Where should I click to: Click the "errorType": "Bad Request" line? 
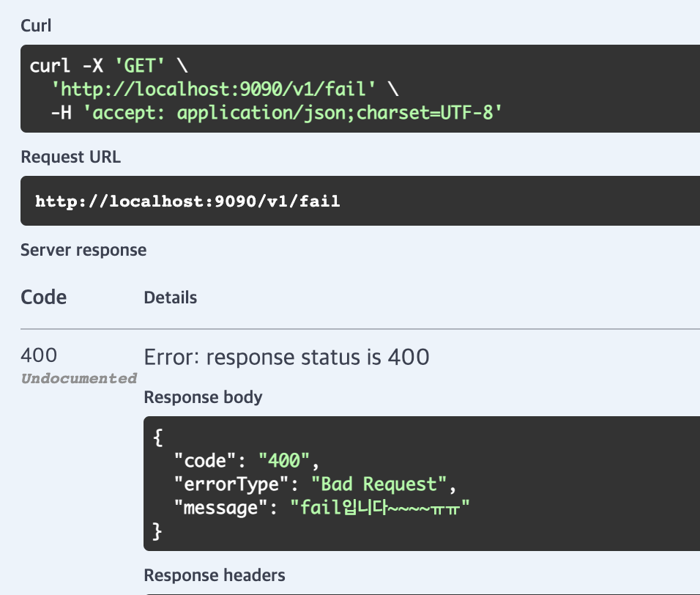(315, 484)
